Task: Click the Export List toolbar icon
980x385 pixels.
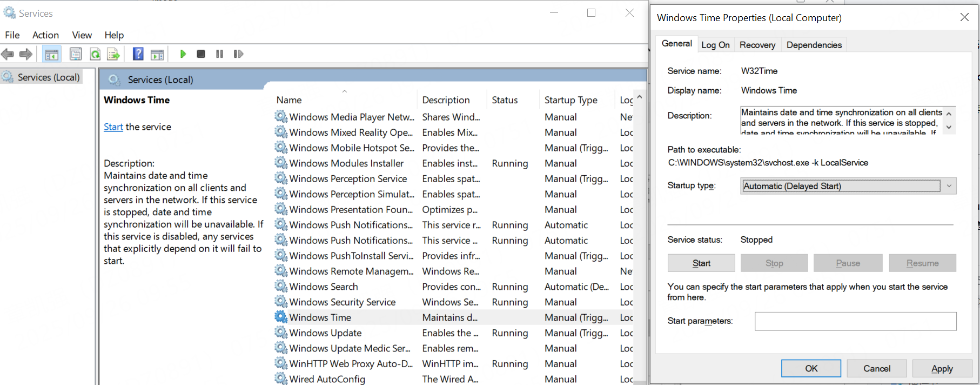Action: (x=113, y=54)
